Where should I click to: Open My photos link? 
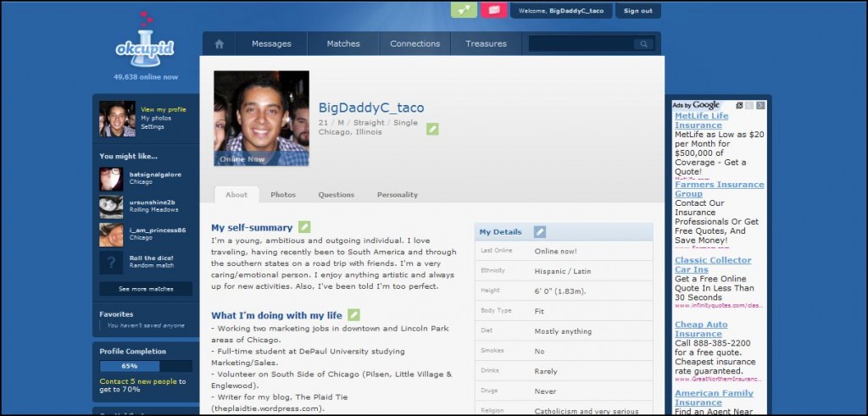tap(156, 119)
